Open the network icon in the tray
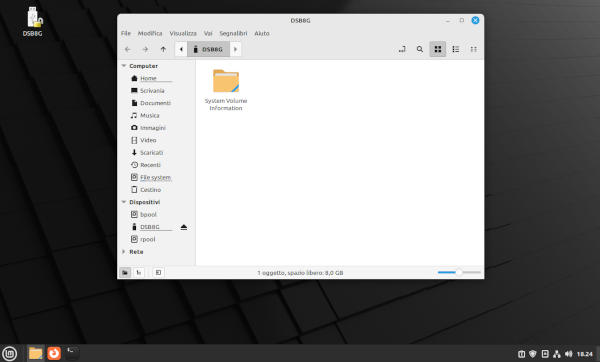Viewport: 600px width, 362px height. tap(557, 354)
